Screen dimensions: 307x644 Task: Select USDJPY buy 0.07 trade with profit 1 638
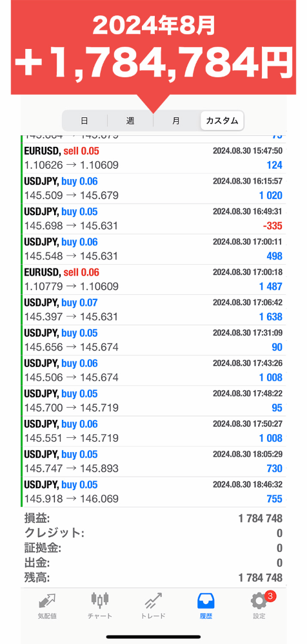pyautogui.click(x=153, y=310)
